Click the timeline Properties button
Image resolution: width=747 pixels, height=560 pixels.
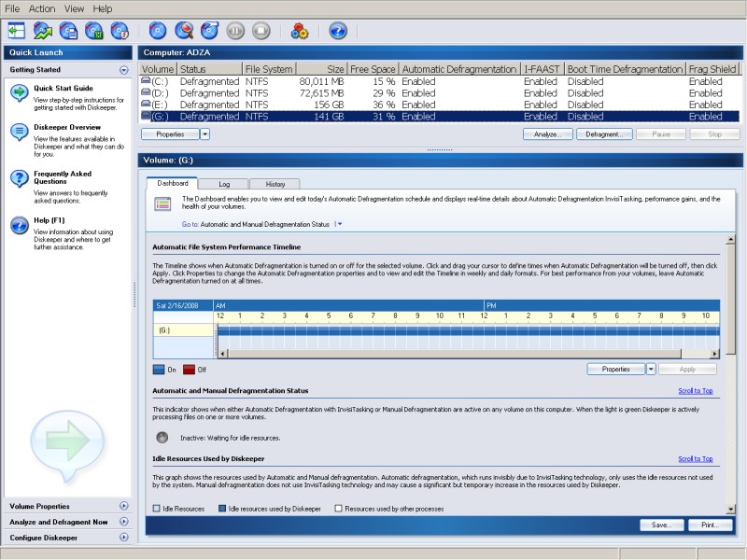point(616,369)
